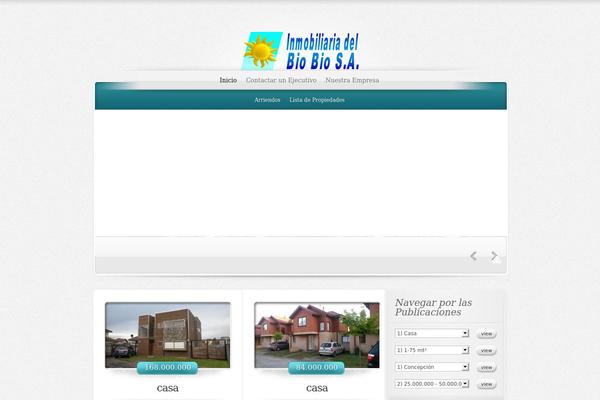Screen dimensions: 600x400
Task: Click view button next to 1-75 mt²
Action: coord(486,351)
